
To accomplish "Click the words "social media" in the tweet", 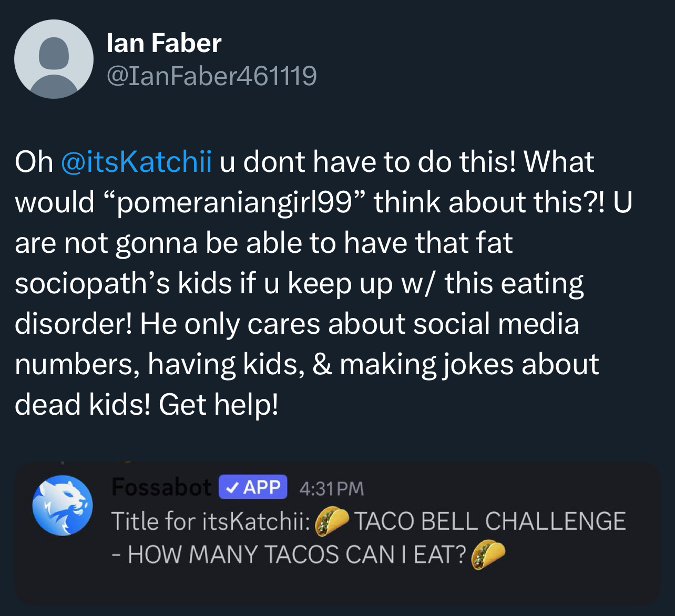I will (x=496, y=323).
